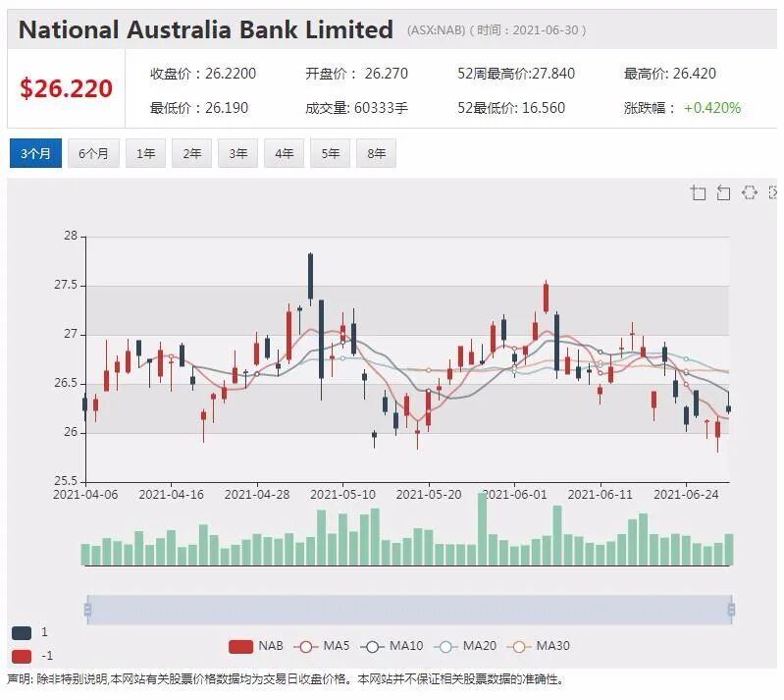Click the red $26.220 current price
The width and height of the screenshot is (784, 700).
[x=66, y=88]
